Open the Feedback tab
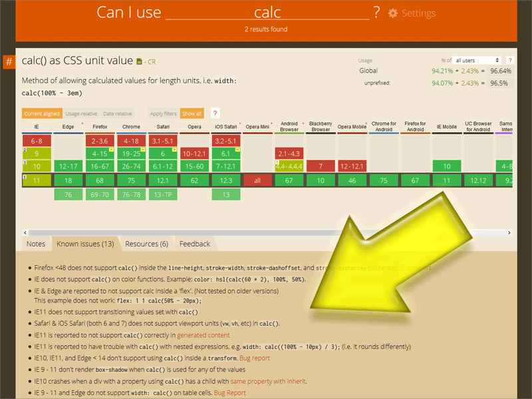The height and width of the screenshot is (399, 532). click(194, 243)
